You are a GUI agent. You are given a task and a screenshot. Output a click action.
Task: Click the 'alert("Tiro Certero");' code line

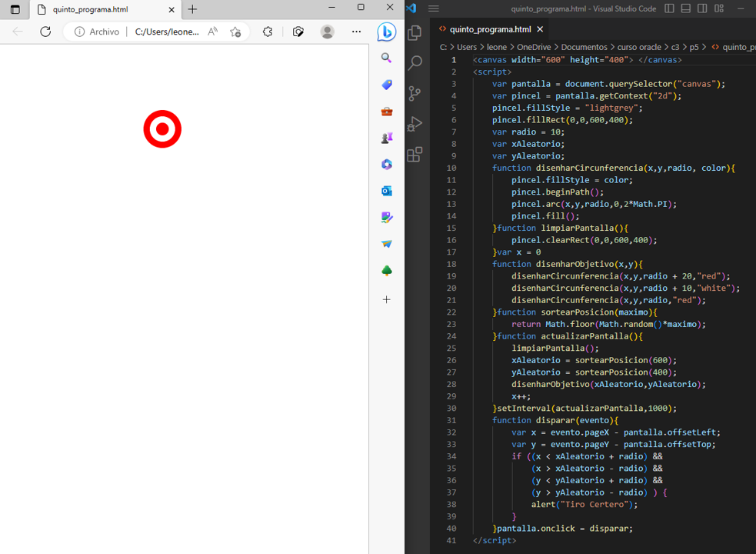point(584,504)
